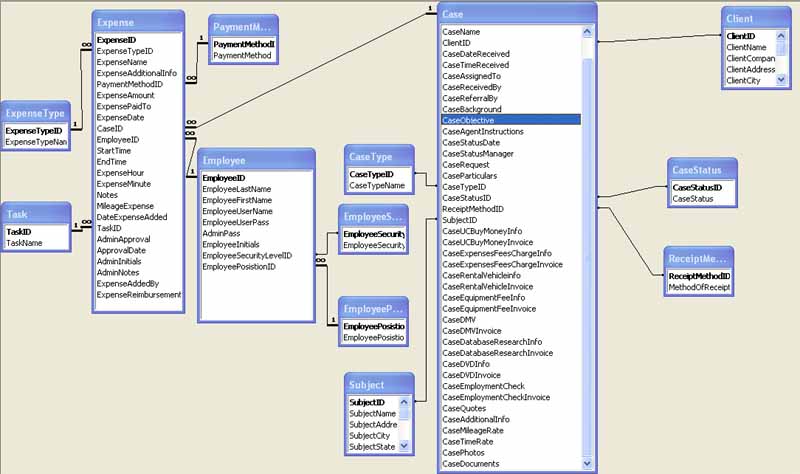Select the PaymentM... table title bar

243,27
